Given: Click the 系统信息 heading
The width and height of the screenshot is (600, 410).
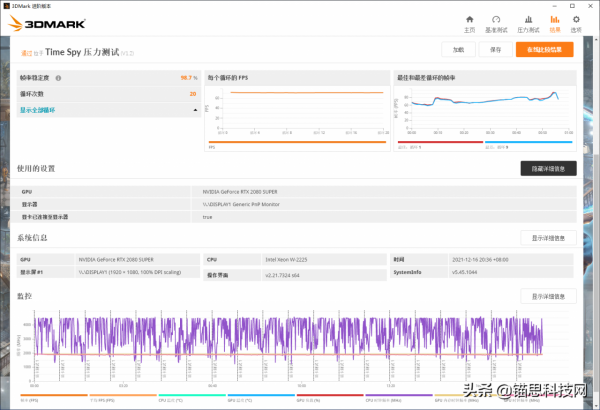Looking at the screenshot, I should [32, 238].
